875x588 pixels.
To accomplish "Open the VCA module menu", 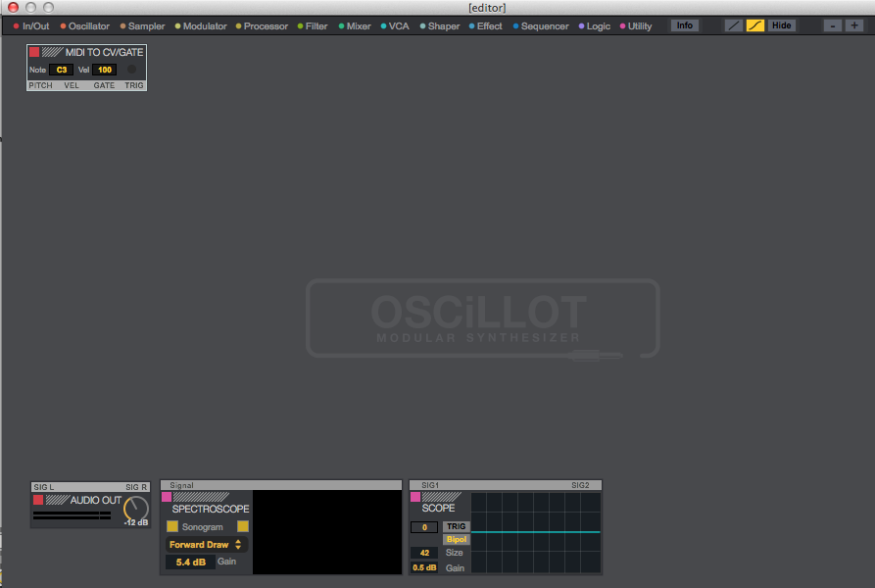I will tap(395, 26).
